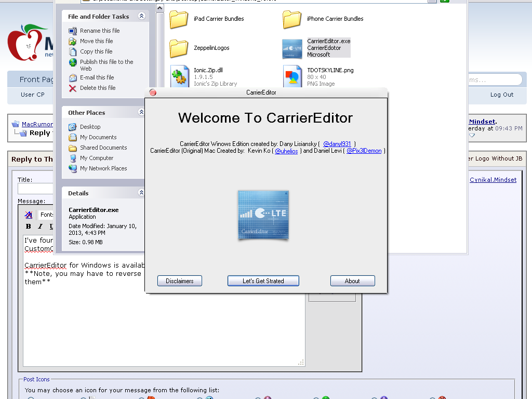The height and width of the screenshot is (399, 532).
Task: Open the Disclaimers dialog
Action: (x=180, y=281)
